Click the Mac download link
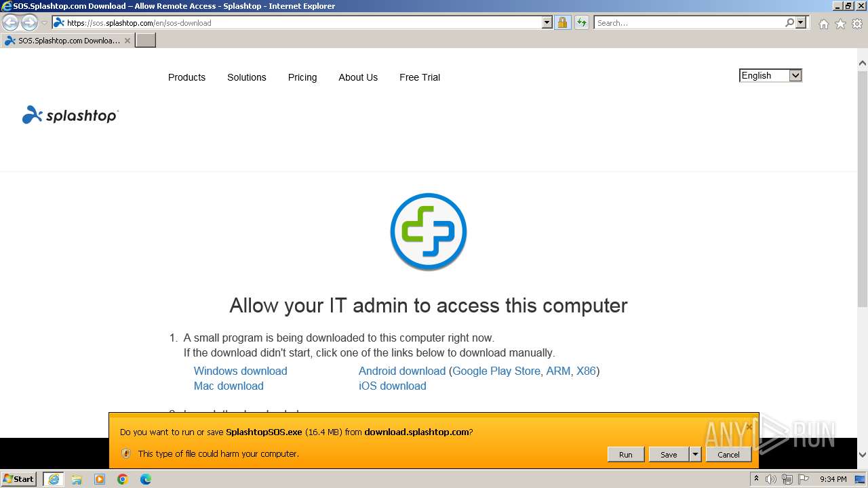 (229, 386)
